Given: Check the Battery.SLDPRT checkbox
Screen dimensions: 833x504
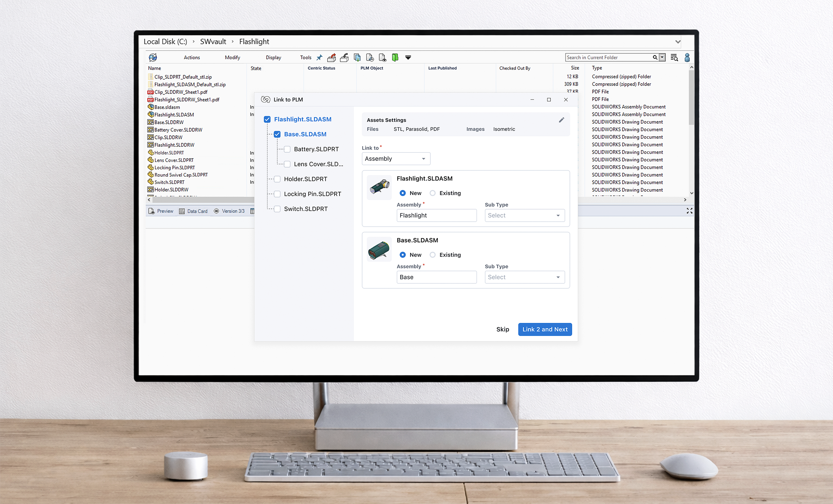Looking at the screenshot, I should [287, 149].
